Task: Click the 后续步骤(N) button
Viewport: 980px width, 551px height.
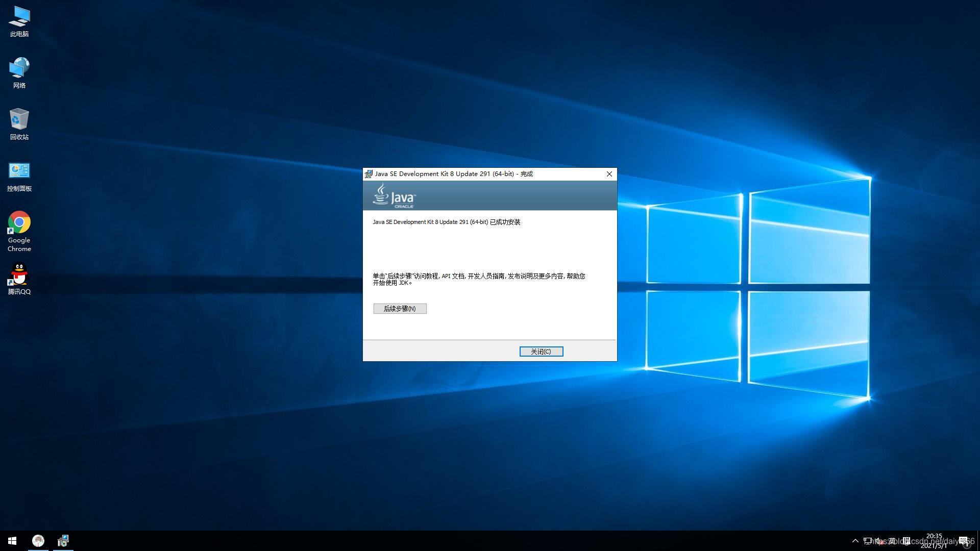Action: point(400,309)
